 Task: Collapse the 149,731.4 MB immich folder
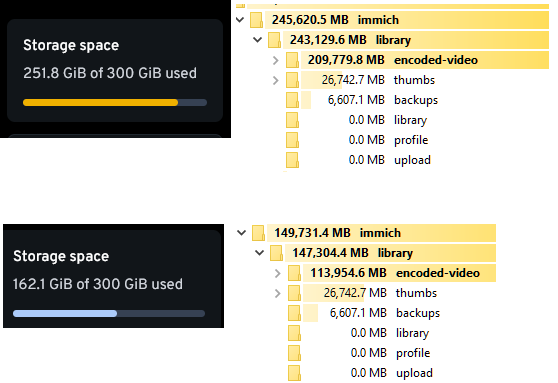click(x=242, y=233)
